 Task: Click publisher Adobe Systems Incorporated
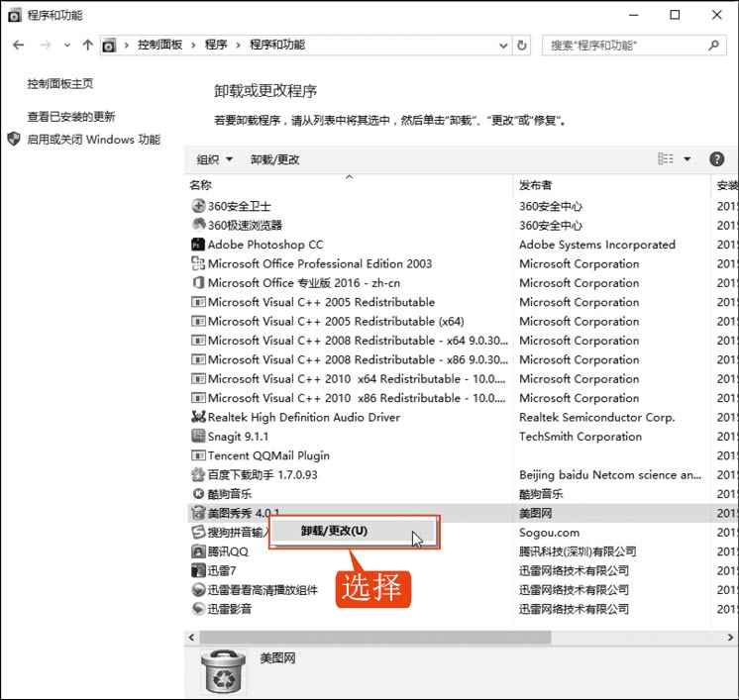tap(597, 245)
